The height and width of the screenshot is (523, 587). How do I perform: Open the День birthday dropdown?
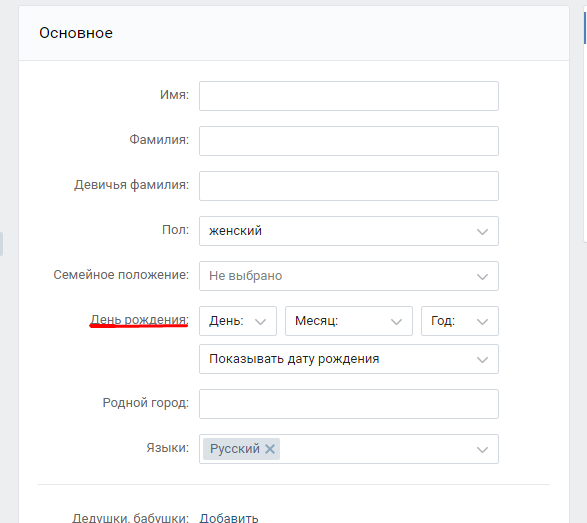(x=238, y=321)
